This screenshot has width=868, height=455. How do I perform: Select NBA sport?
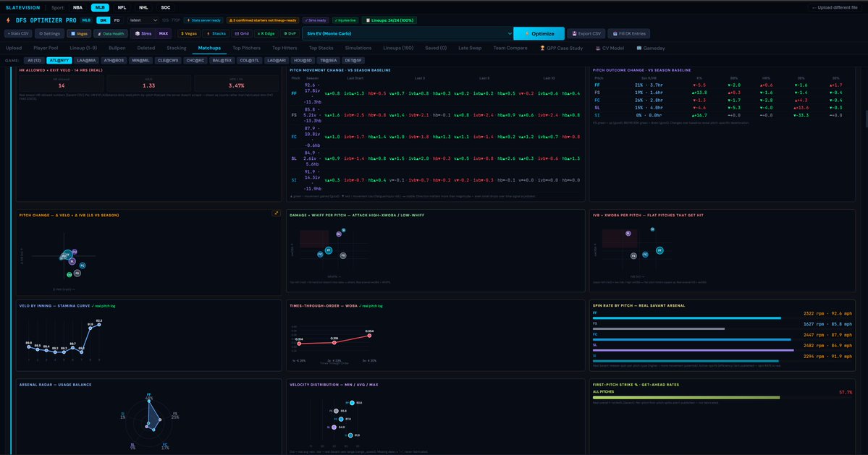tap(77, 8)
